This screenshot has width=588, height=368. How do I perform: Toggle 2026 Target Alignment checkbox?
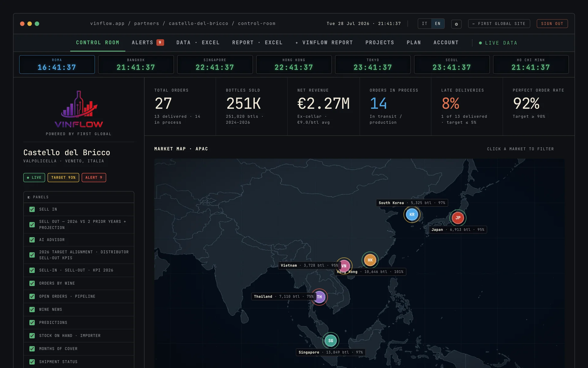click(x=32, y=255)
